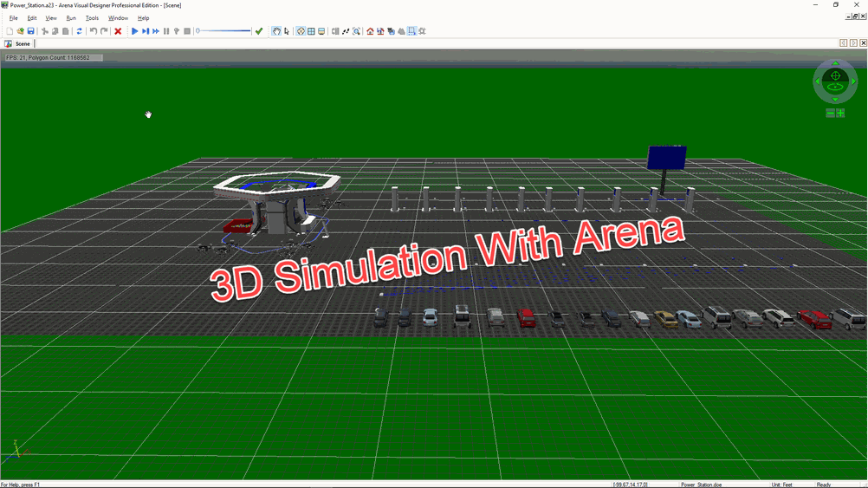Screen dimensions: 868x488
Task: Open the File menu
Action: coord(13,18)
